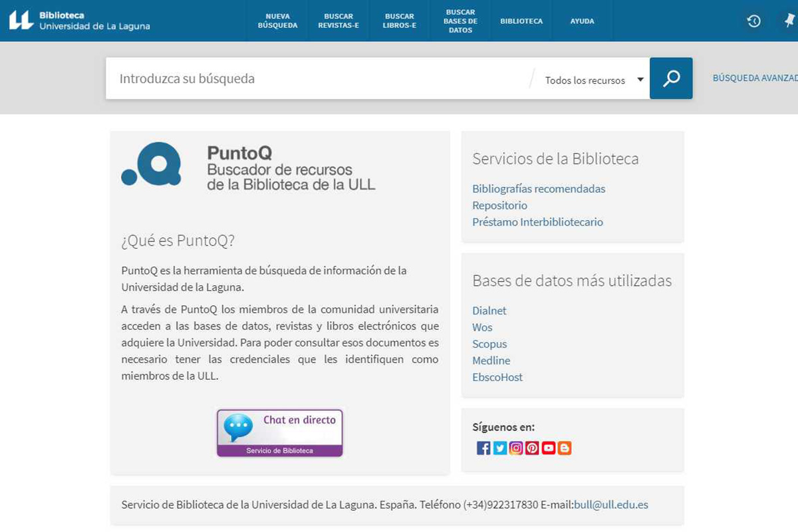The height and width of the screenshot is (532, 798).
Task: Visit the library's Facebook page icon
Action: click(483, 448)
